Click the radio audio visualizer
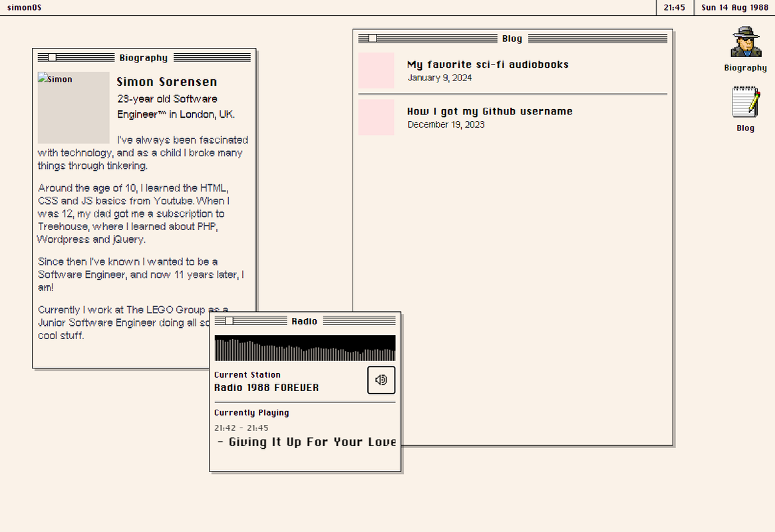 305,348
